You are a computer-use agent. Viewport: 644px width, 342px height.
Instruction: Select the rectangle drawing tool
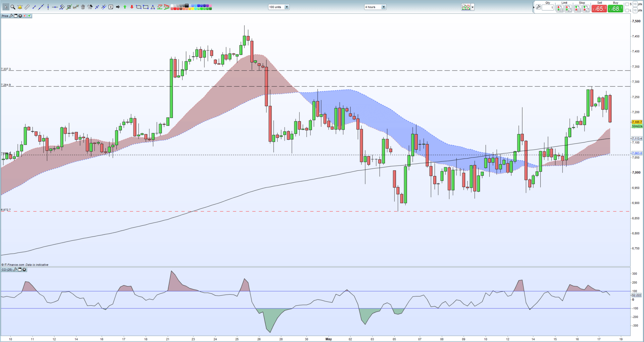[x=146, y=7]
